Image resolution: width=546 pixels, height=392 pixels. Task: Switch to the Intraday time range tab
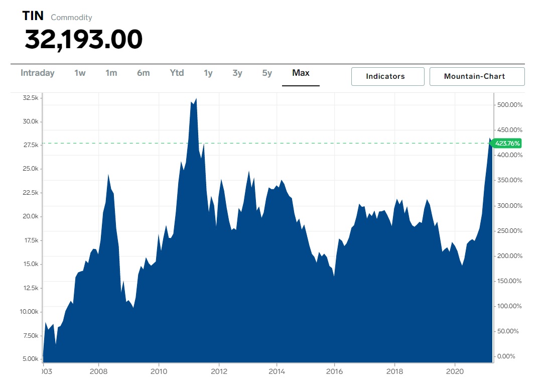coord(37,73)
